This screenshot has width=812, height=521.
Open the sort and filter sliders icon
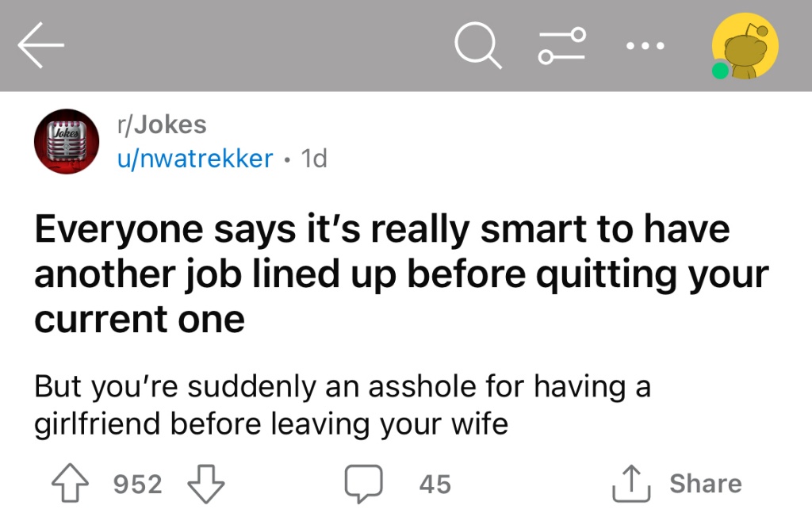[562, 45]
